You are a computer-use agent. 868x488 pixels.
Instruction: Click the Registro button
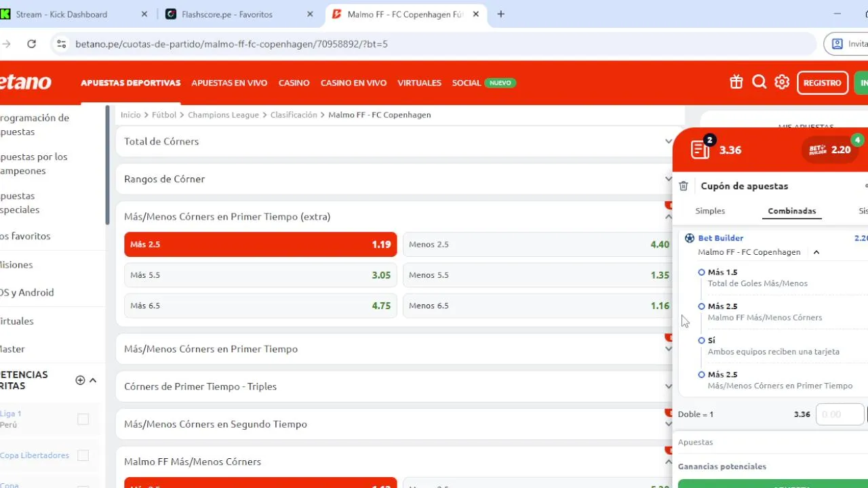[822, 83]
